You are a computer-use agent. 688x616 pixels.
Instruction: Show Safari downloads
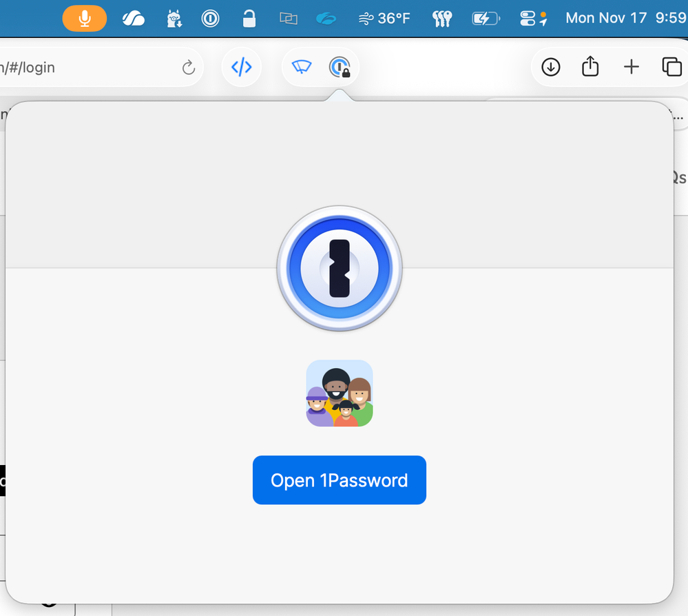[551, 67]
